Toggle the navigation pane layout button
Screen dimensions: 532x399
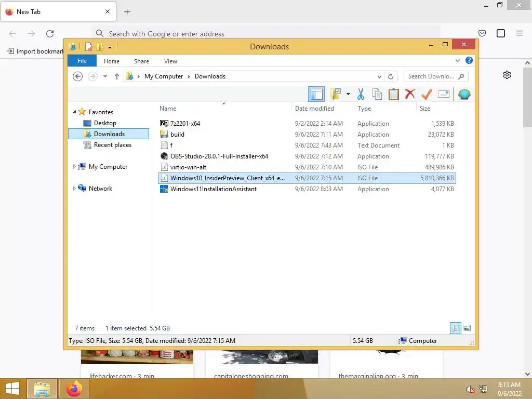click(316, 94)
